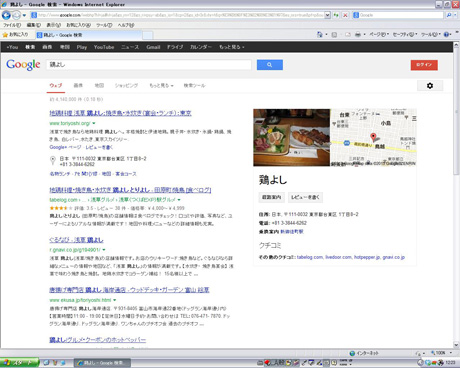Click the Google logo

click(23, 64)
